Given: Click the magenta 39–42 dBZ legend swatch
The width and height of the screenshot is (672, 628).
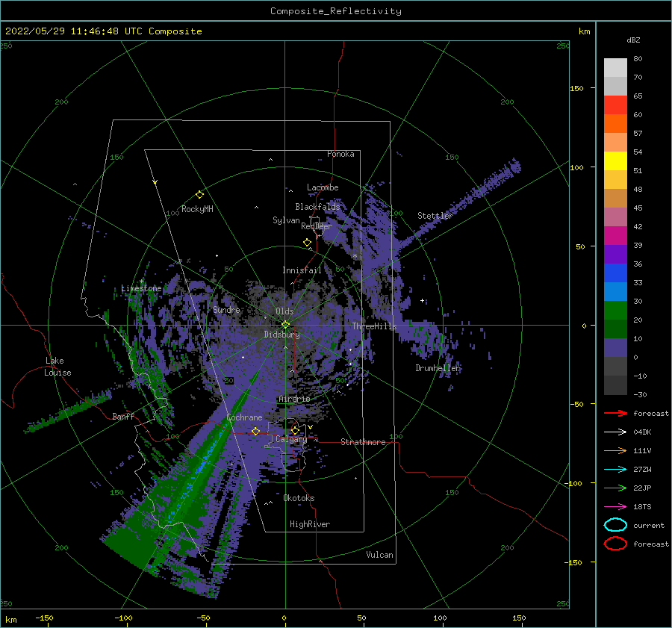Looking at the screenshot, I should pos(615,236).
